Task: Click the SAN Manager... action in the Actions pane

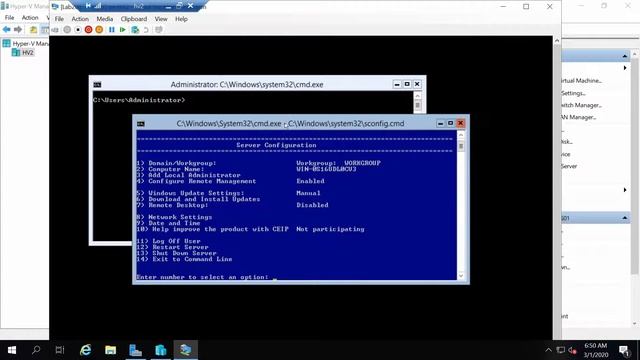Action: tap(579, 117)
